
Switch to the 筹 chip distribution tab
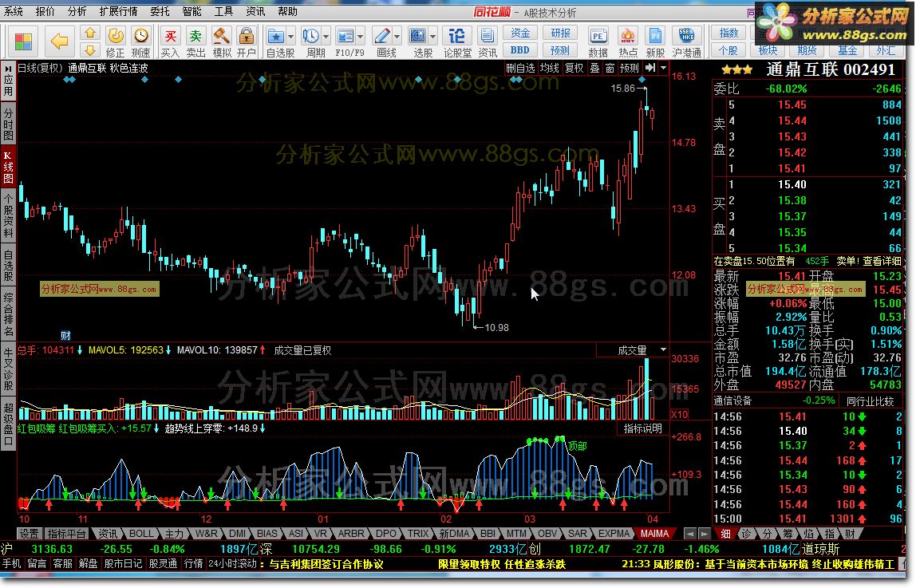(x=787, y=533)
